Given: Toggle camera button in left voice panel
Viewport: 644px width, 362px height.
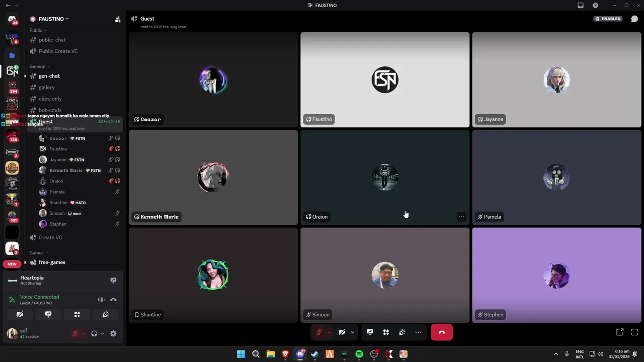Looking at the screenshot, I should (x=20, y=314).
